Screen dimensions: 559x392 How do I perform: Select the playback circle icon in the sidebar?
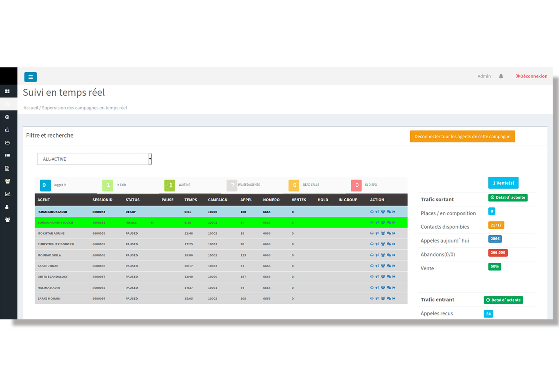(x=8, y=117)
